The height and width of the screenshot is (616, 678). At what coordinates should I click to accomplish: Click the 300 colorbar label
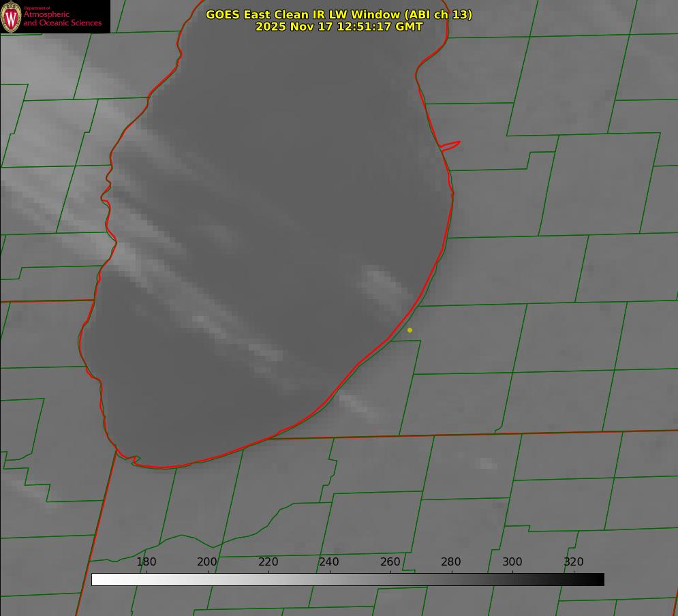(x=512, y=561)
